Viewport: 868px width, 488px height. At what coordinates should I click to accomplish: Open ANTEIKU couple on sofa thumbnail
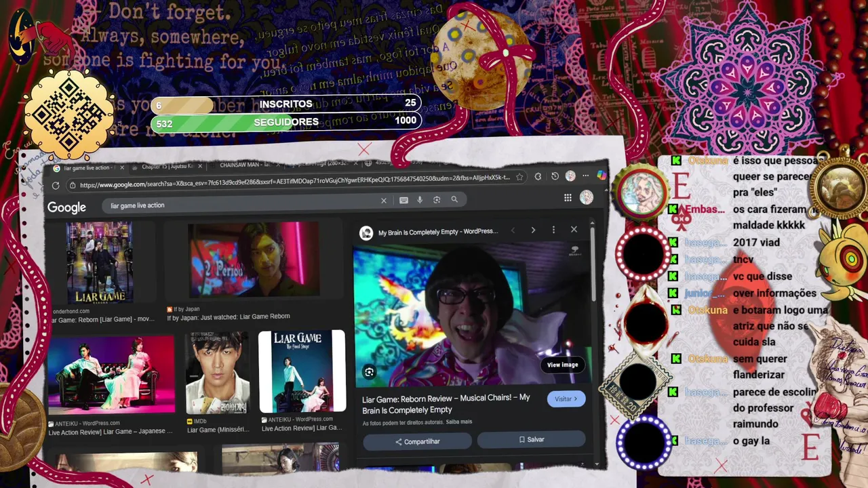[111, 374]
